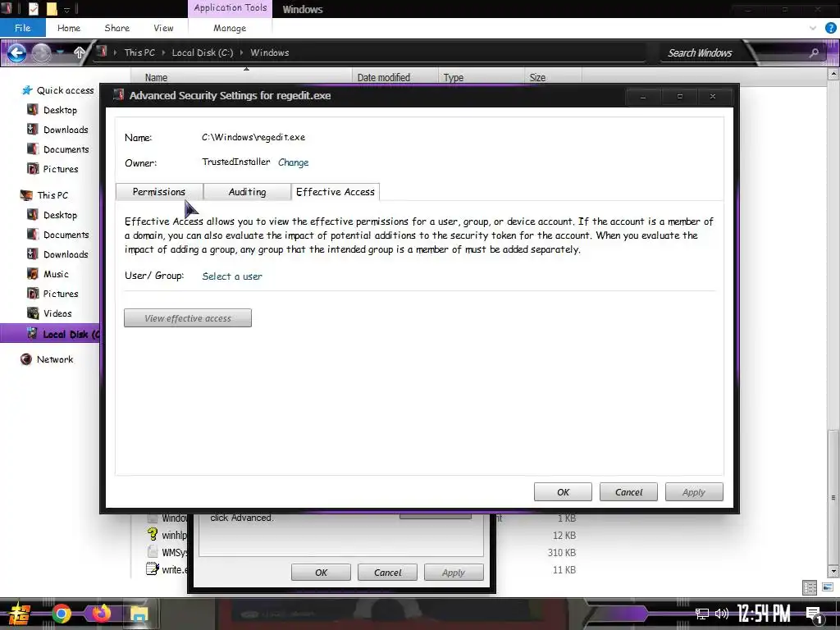Image resolution: width=840 pixels, height=630 pixels.
Task: Click the View effective access button
Action: coord(188,317)
